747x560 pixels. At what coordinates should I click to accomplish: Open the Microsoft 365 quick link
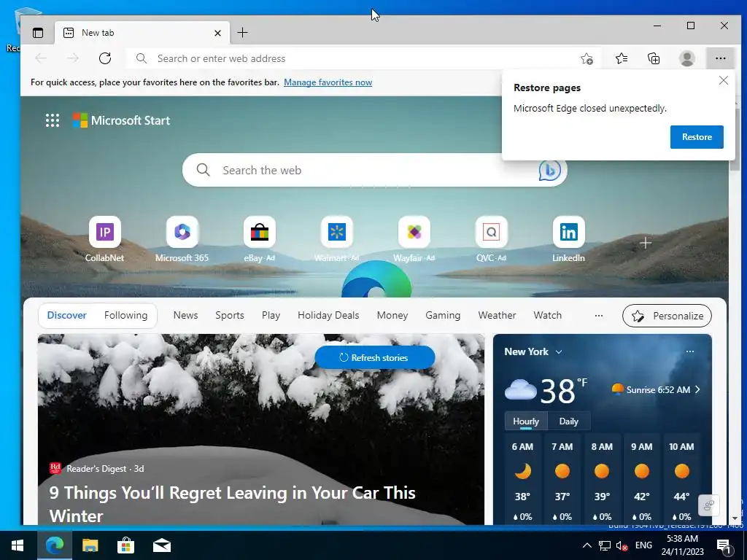click(x=182, y=239)
